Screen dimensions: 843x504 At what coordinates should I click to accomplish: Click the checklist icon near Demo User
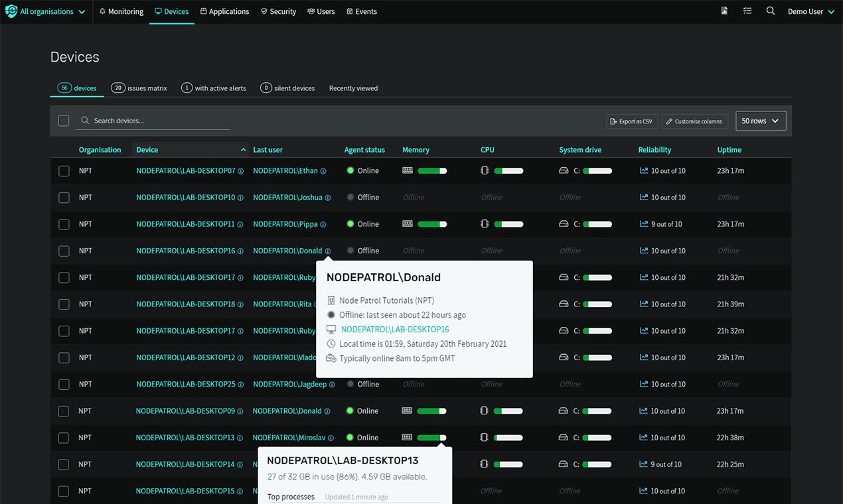click(747, 11)
